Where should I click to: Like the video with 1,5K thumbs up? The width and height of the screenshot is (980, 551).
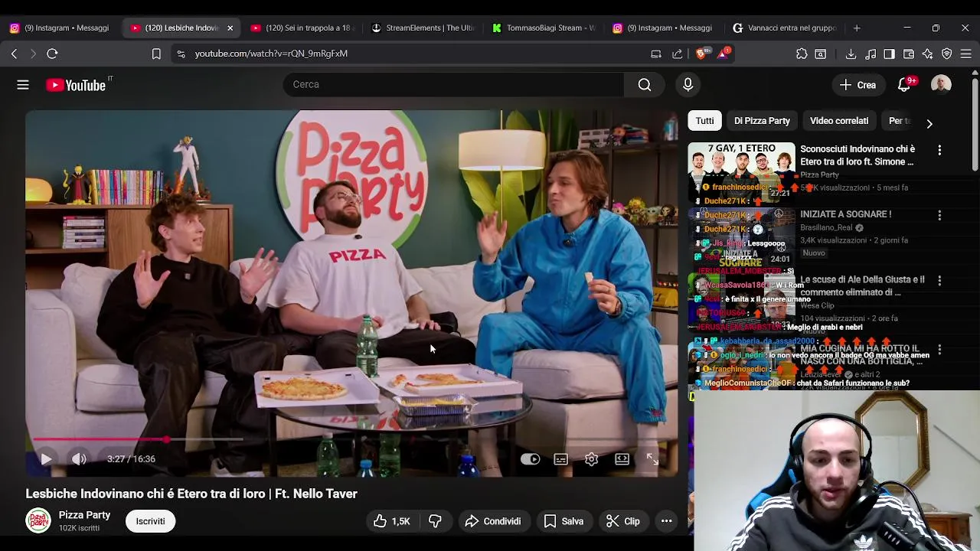pyautogui.click(x=392, y=521)
